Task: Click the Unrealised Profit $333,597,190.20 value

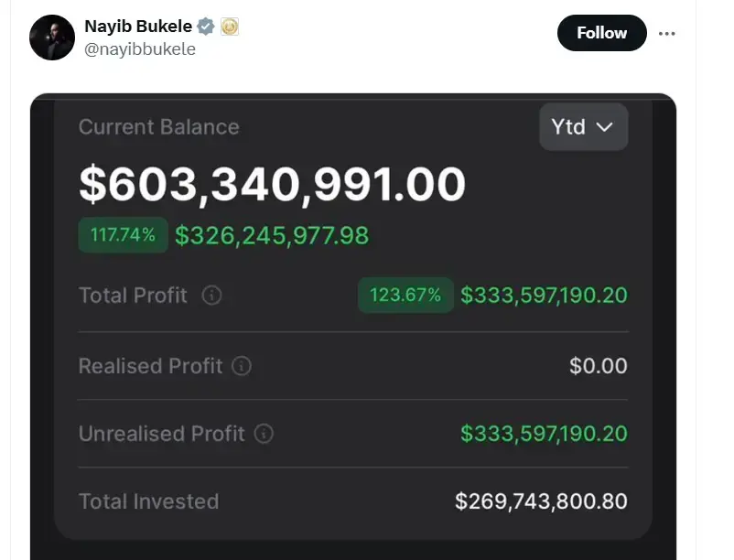Action: tap(544, 434)
